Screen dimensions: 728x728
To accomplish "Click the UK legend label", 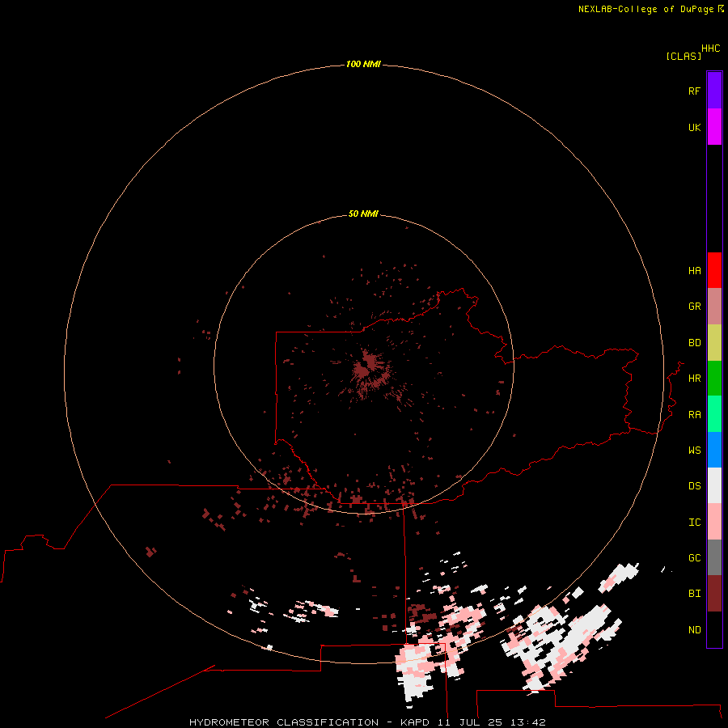I will click(x=694, y=127).
